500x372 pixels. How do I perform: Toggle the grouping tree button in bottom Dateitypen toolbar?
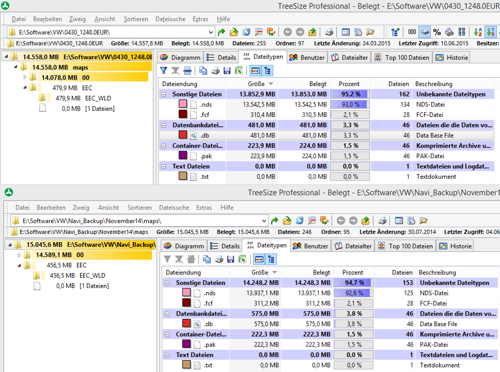pyautogui.click(x=271, y=259)
